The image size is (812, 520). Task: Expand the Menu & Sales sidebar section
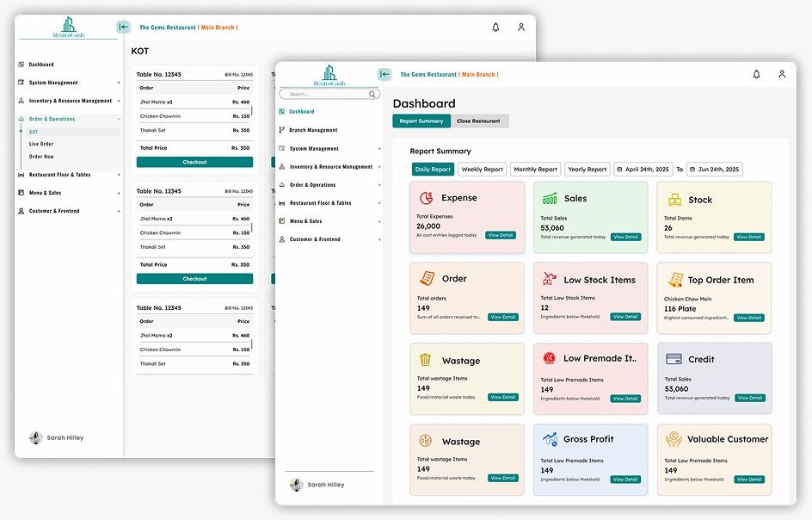pos(307,221)
